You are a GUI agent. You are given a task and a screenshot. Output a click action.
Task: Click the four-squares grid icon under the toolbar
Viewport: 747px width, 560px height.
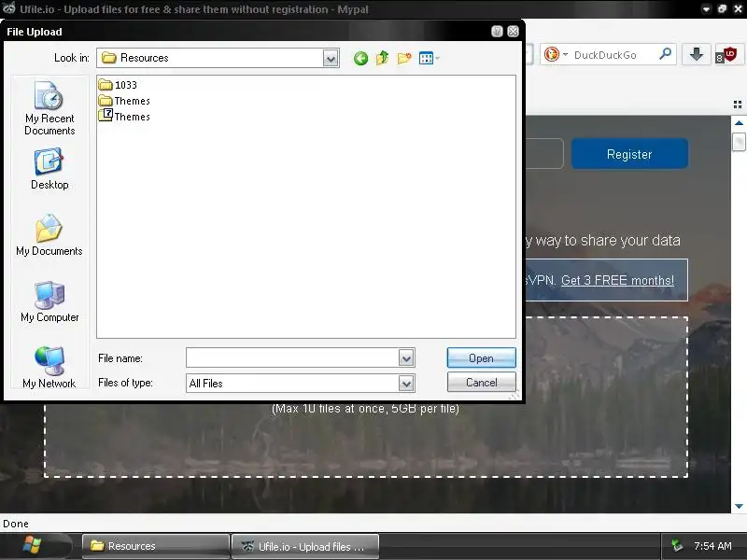tap(738, 105)
